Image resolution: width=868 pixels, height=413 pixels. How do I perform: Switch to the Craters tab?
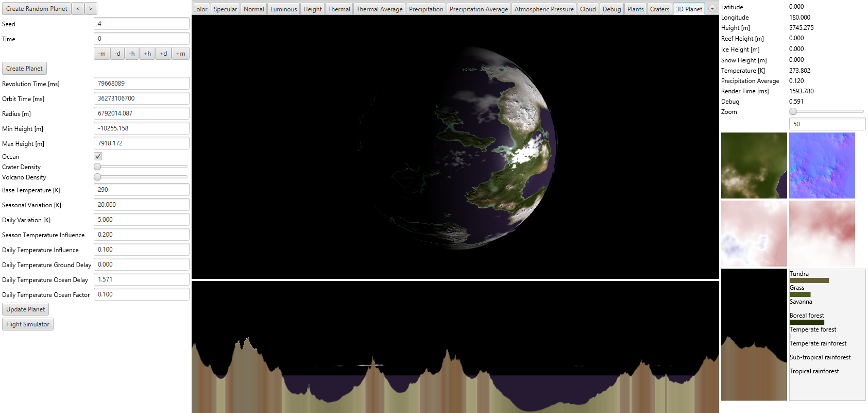[659, 9]
